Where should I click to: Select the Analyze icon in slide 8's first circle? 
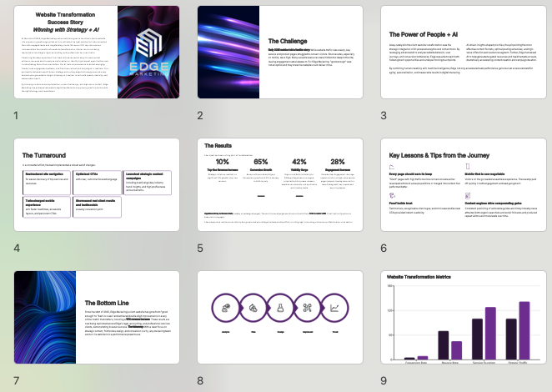pos(226,308)
